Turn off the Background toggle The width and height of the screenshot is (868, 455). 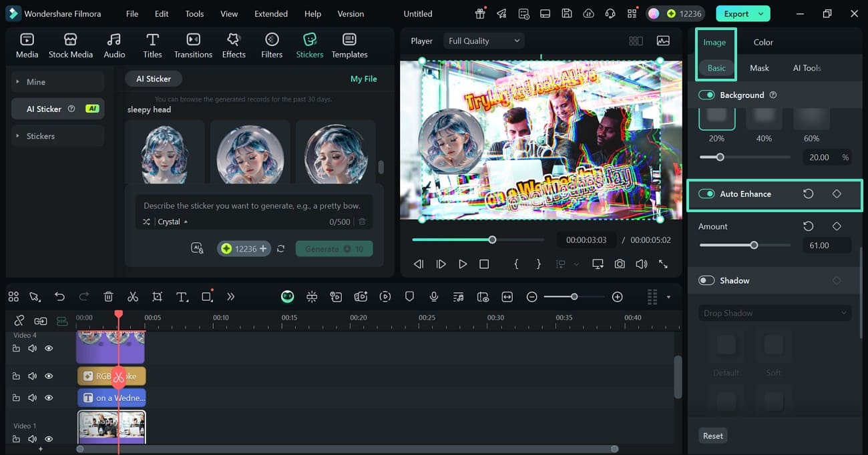tap(706, 95)
